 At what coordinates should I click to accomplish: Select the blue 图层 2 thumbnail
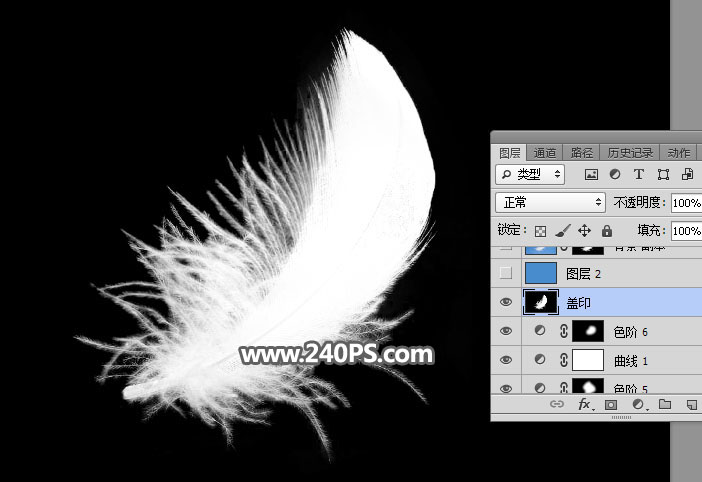click(541, 273)
